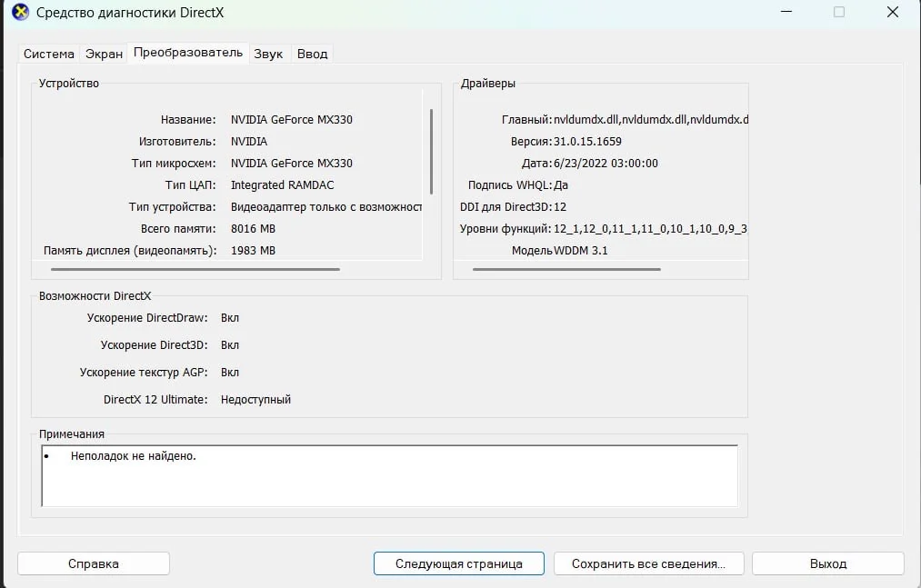This screenshot has width=921, height=588.
Task: Click the Подпись WHQL value Да
Action: point(560,185)
